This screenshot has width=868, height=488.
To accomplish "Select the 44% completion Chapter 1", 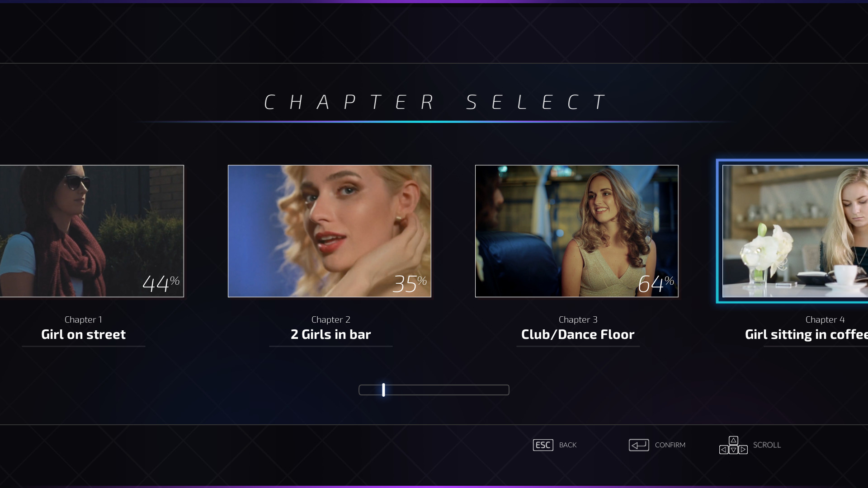I will click(x=92, y=230).
